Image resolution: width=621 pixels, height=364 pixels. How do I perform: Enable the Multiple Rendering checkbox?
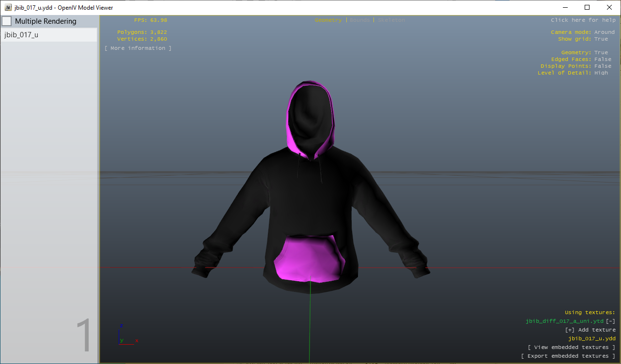pyautogui.click(x=7, y=21)
